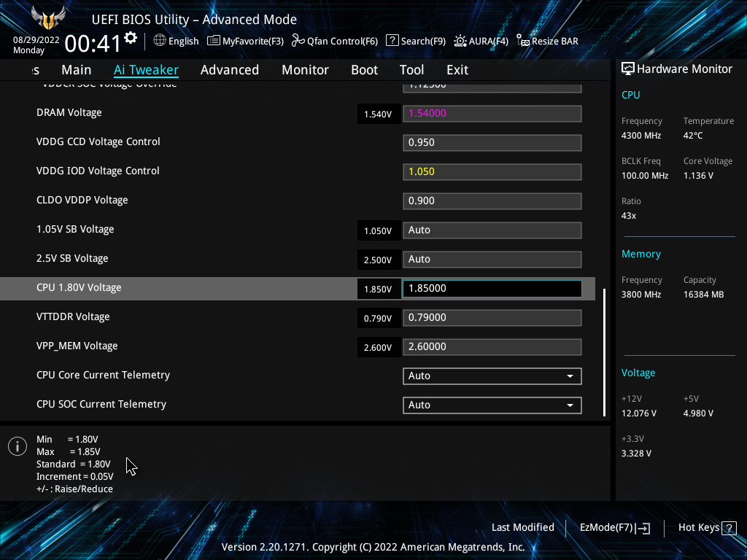Select CPU Core Current Telemetry label

[103, 376]
